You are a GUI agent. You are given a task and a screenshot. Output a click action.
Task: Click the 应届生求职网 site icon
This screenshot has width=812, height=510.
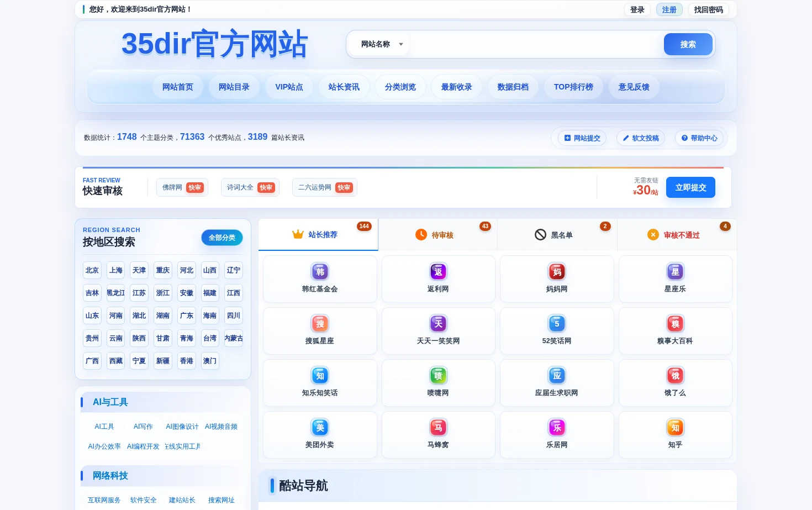557,375
